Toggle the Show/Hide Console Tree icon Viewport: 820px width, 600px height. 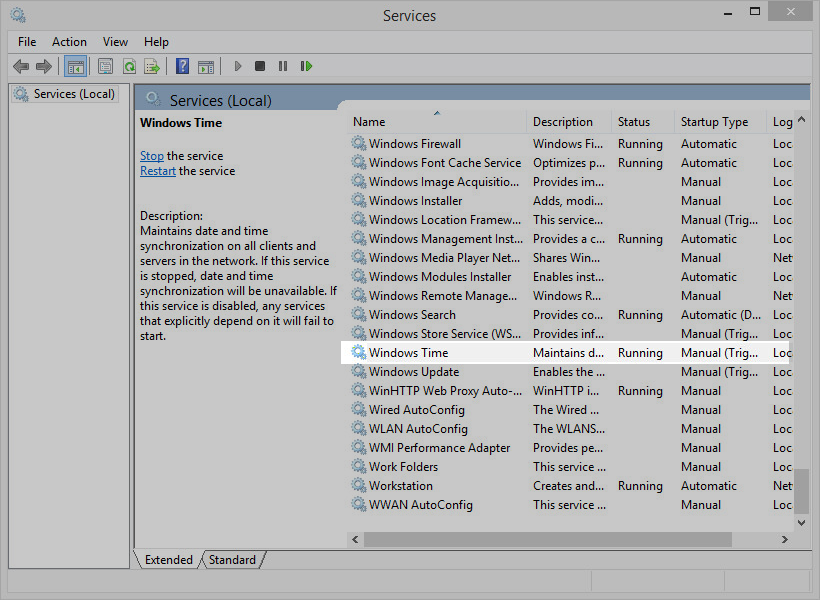[75, 66]
